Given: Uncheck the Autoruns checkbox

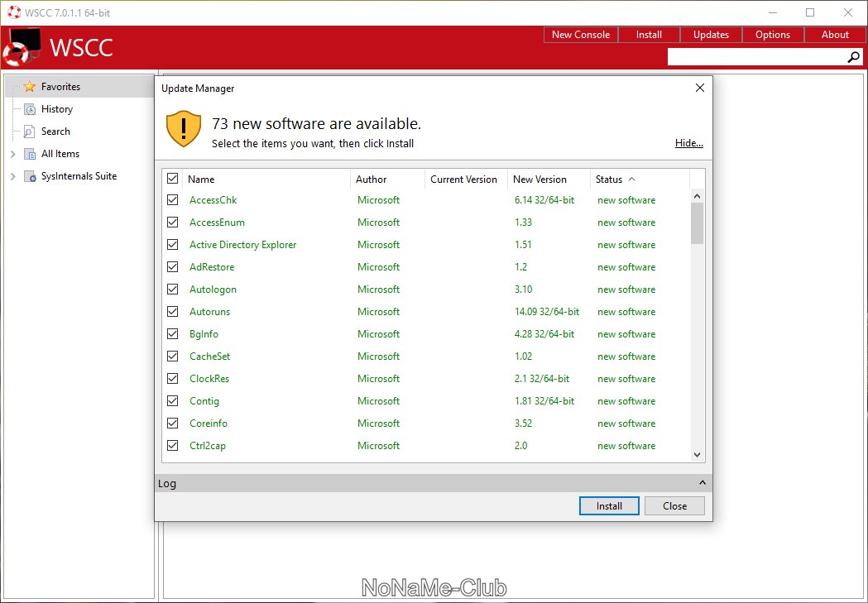Looking at the screenshot, I should (x=173, y=312).
